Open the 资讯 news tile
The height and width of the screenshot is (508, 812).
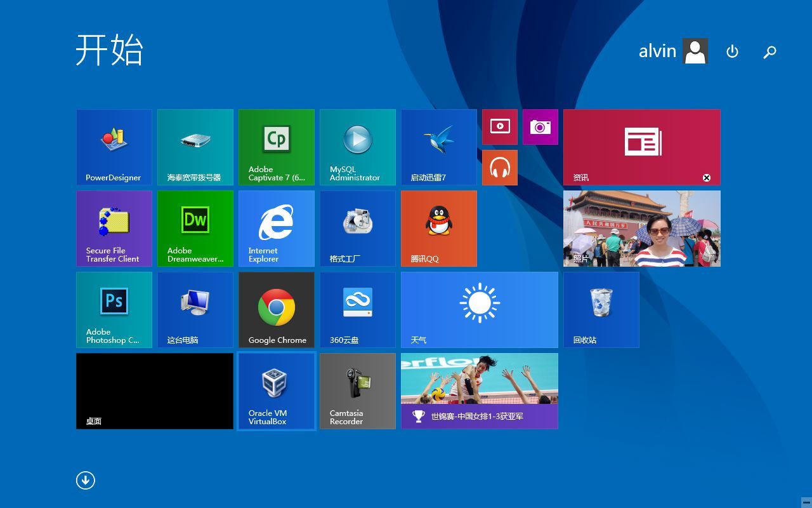642,147
